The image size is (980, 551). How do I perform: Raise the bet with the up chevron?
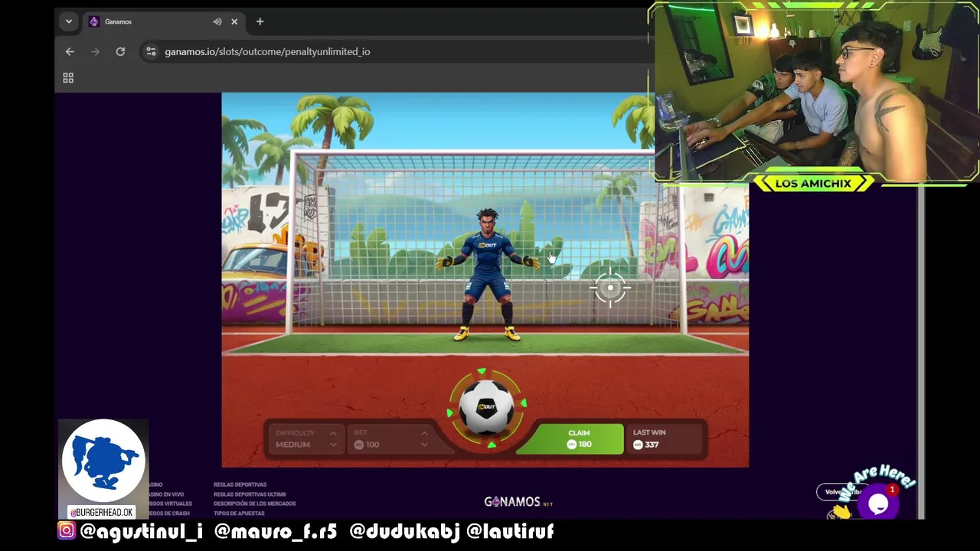424,433
